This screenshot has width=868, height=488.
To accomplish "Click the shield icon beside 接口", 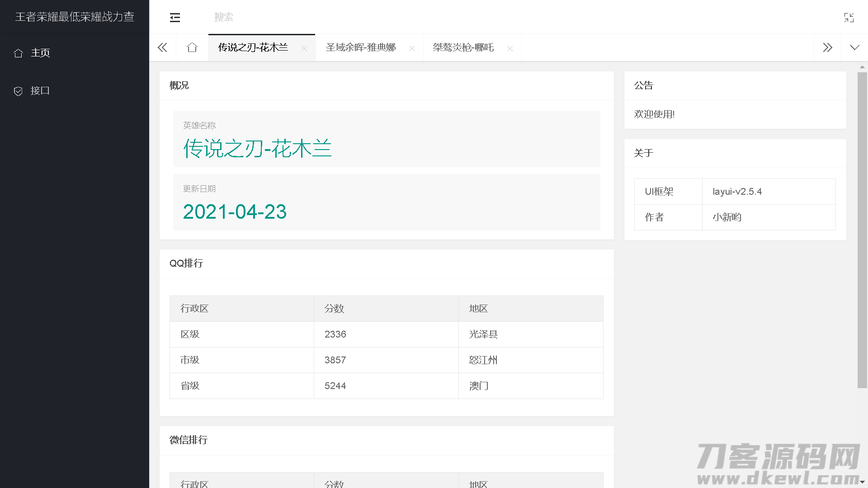I will tap(18, 91).
